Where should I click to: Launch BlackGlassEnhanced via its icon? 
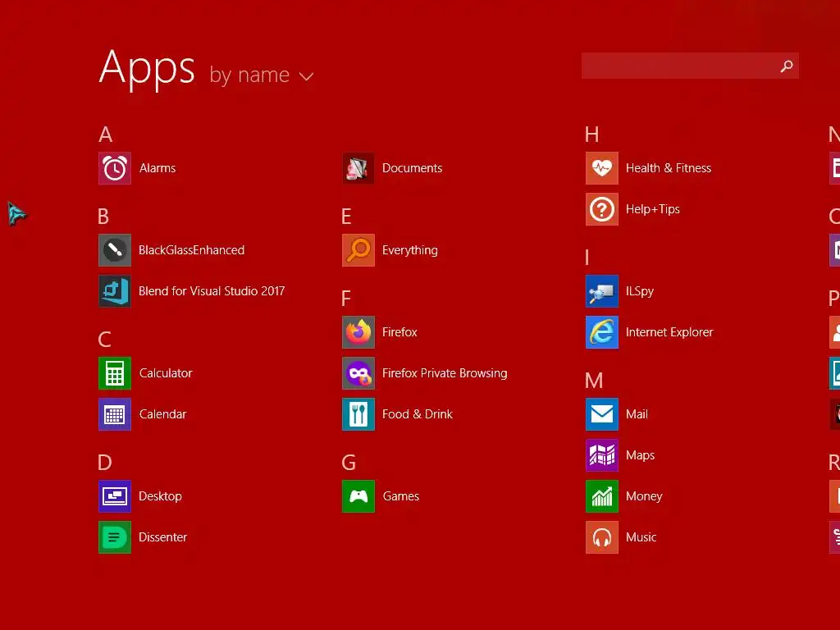click(x=115, y=250)
